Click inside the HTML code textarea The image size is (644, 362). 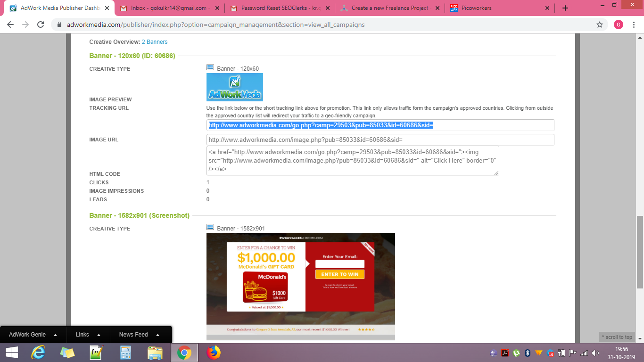[353, 161]
